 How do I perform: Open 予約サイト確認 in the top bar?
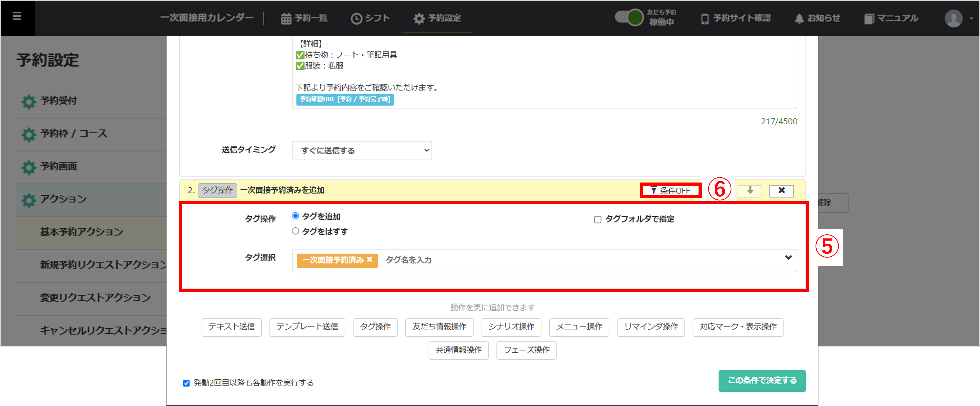pos(736,18)
